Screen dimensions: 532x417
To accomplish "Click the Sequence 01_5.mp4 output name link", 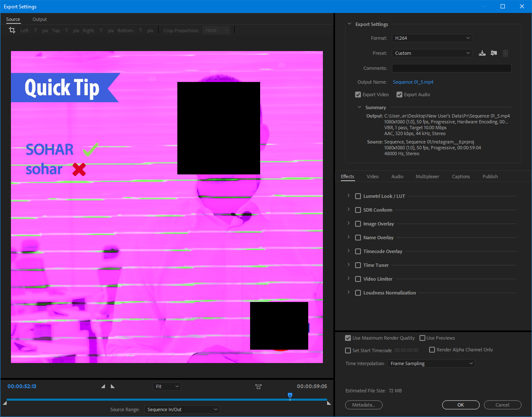I will pyautogui.click(x=413, y=82).
